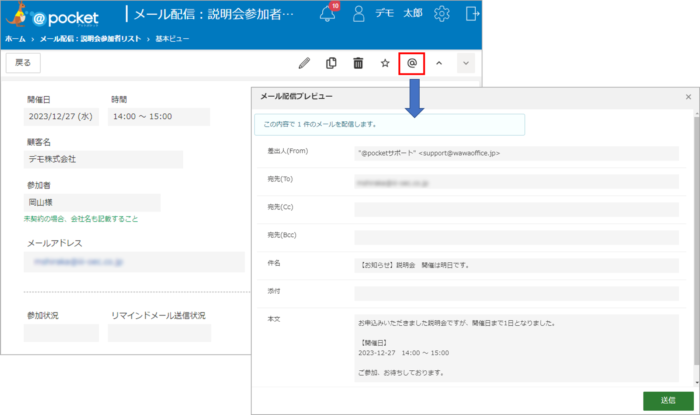Click the 宛先(Cc) field in preview

[517, 209]
